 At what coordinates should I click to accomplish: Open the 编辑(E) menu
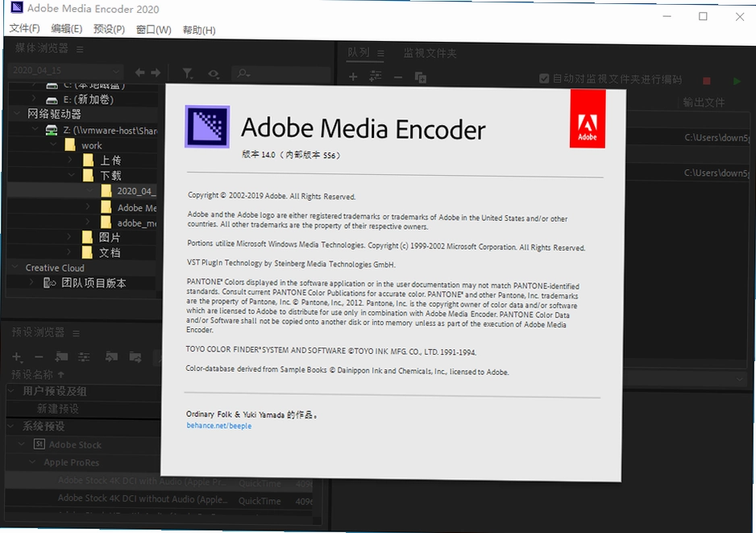tap(67, 29)
